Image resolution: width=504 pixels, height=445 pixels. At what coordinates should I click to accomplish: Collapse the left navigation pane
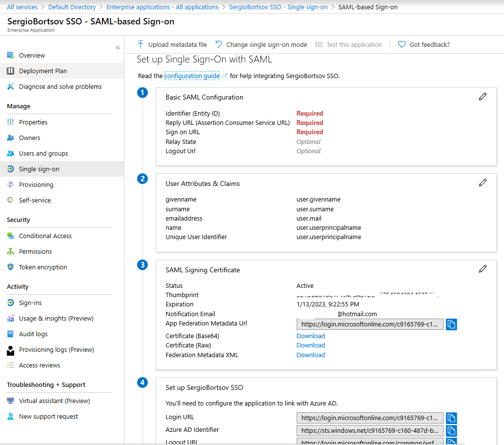pos(118,48)
